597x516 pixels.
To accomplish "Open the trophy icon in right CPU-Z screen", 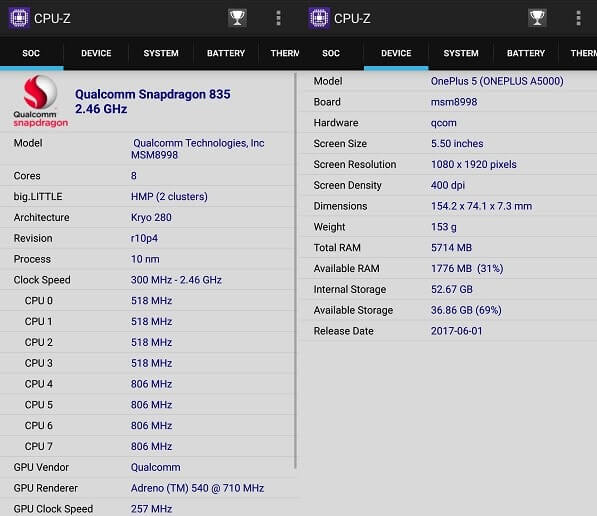I will [x=537, y=18].
